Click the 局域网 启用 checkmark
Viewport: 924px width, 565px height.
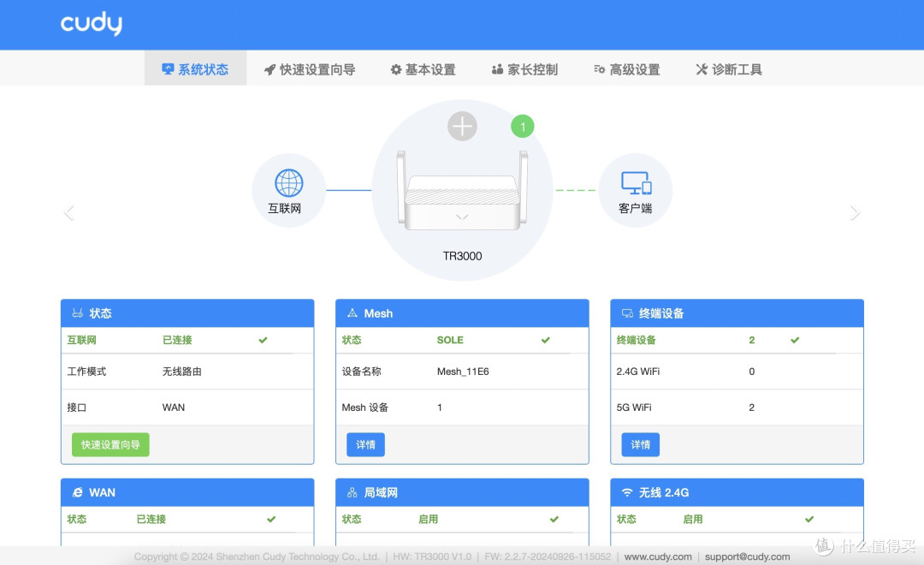[554, 519]
